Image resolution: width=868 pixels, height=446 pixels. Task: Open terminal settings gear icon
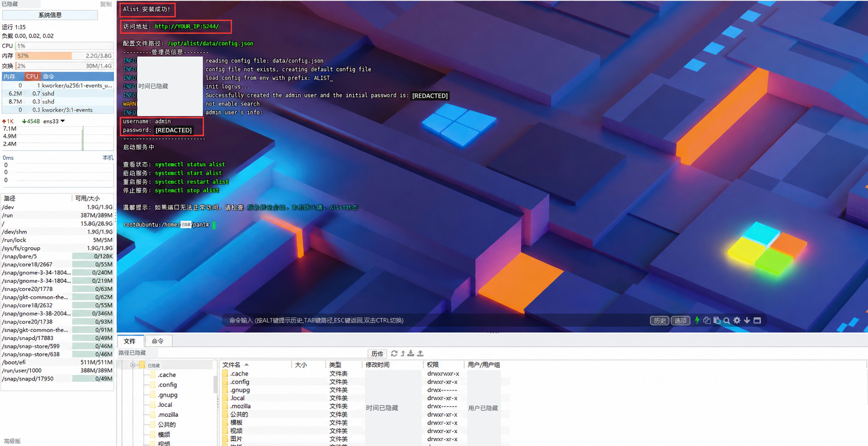pos(737,320)
